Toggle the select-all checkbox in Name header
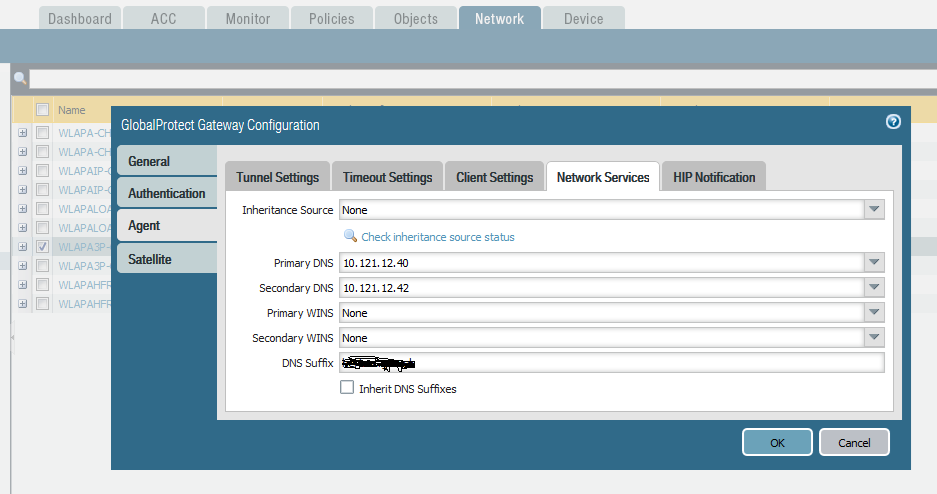937x494 pixels. tap(42, 109)
